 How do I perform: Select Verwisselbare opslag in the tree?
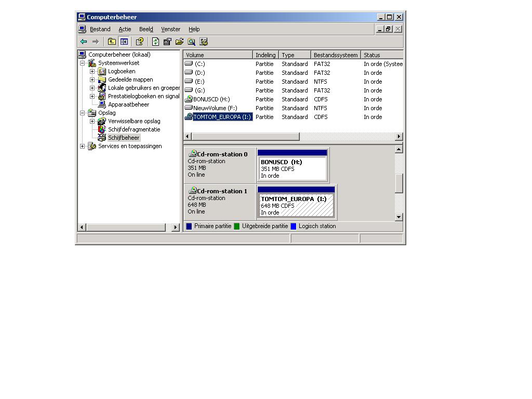[x=134, y=121]
